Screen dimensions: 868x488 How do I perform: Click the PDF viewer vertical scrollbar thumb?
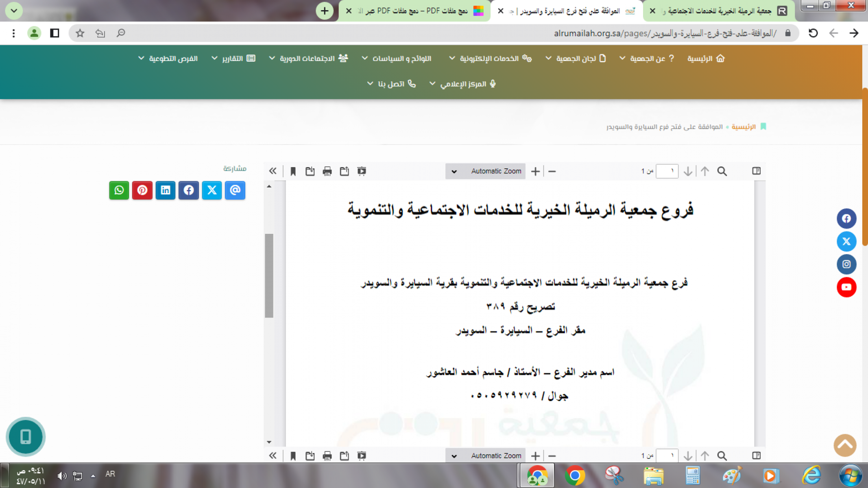[269, 275]
